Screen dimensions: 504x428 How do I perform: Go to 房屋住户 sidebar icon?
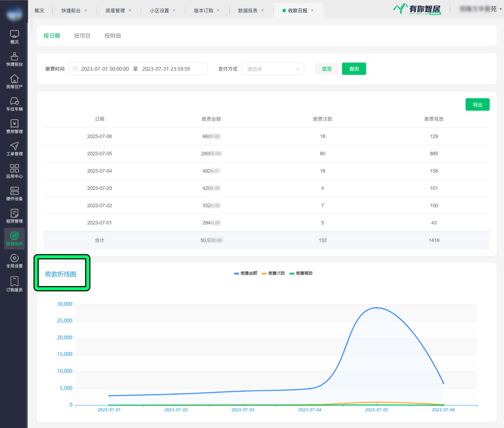pos(14,82)
